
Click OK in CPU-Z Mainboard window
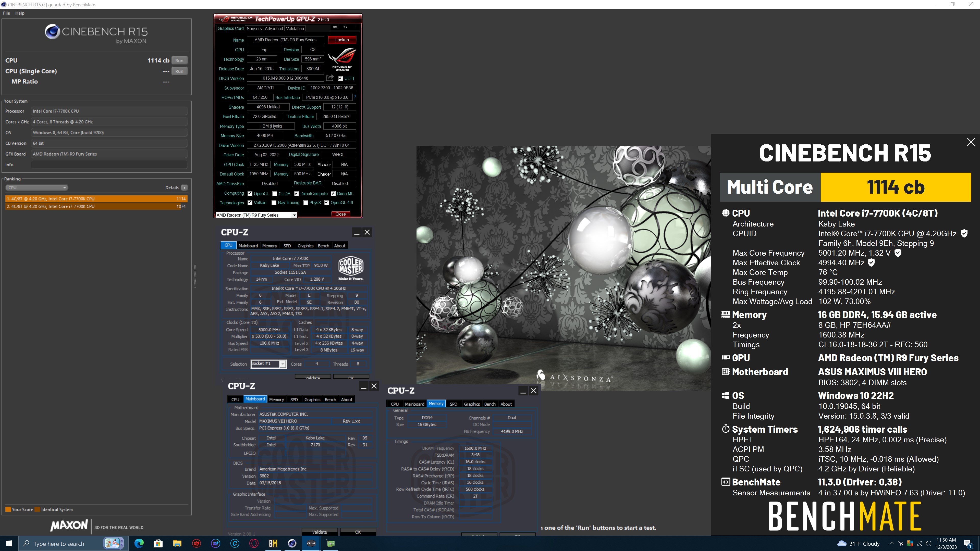[x=358, y=532]
